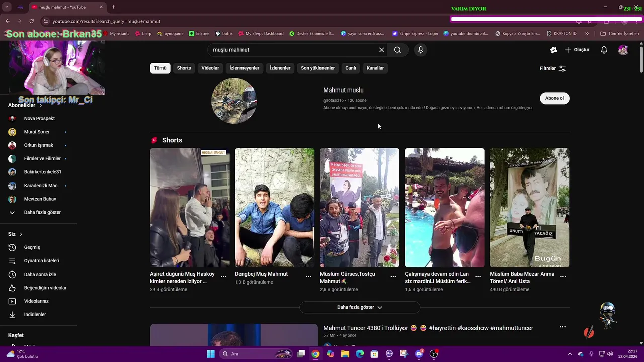Image resolution: width=644 pixels, height=362 pixels.
Task: Go back in Chrome browser
Action: click(x=8, y=21)
